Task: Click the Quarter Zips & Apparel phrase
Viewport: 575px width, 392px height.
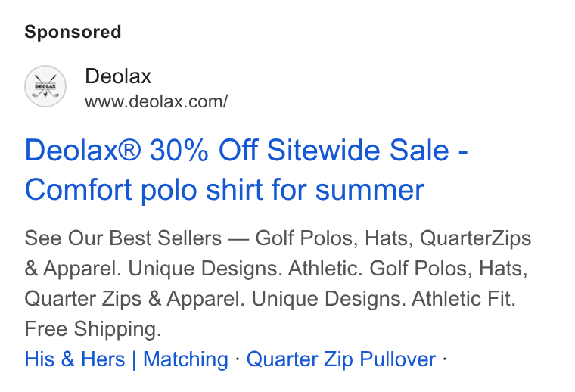Action: pos(135,298)
